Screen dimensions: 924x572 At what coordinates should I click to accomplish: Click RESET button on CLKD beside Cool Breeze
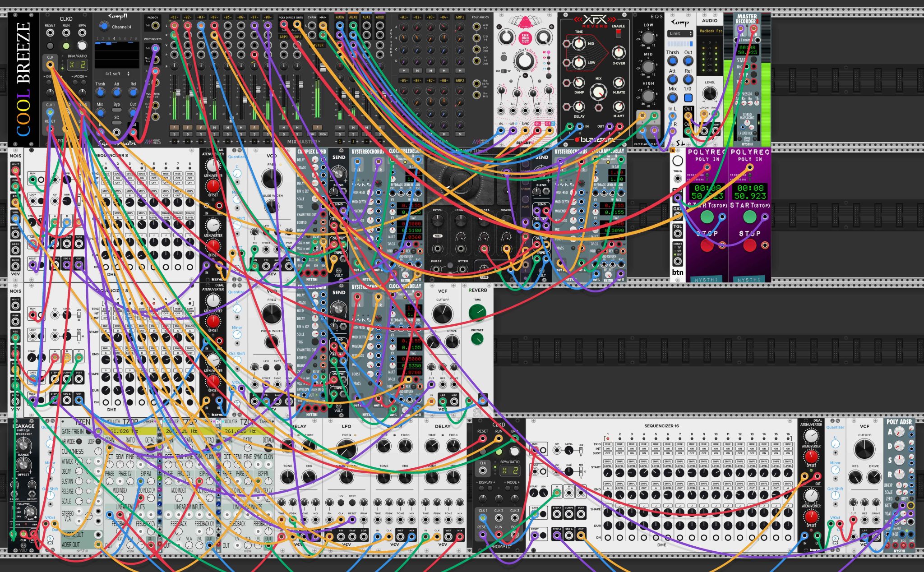click(x=50, y=46)
